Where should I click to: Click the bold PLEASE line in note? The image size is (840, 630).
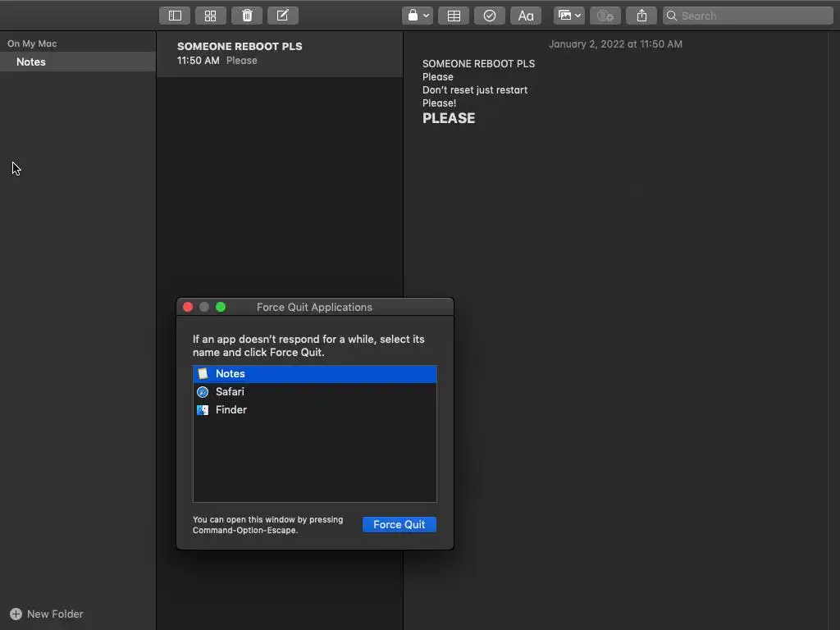(449, 118)
